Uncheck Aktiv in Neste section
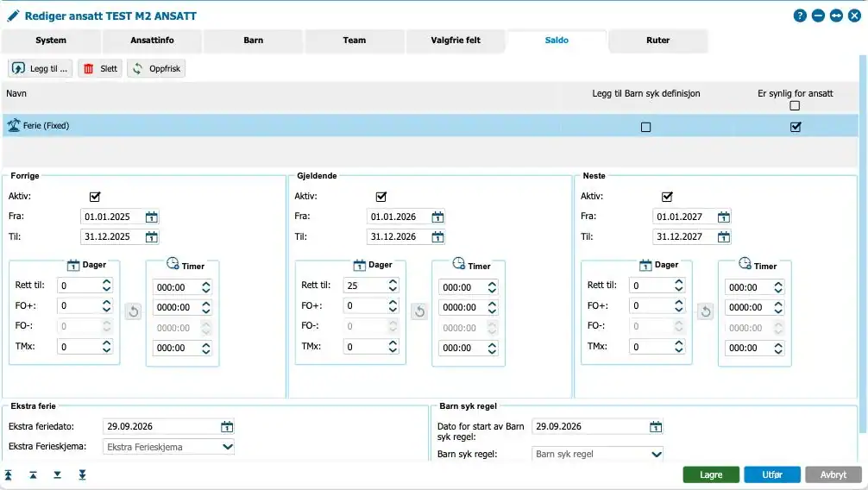The image size is (868, 490). click(667, 197)
